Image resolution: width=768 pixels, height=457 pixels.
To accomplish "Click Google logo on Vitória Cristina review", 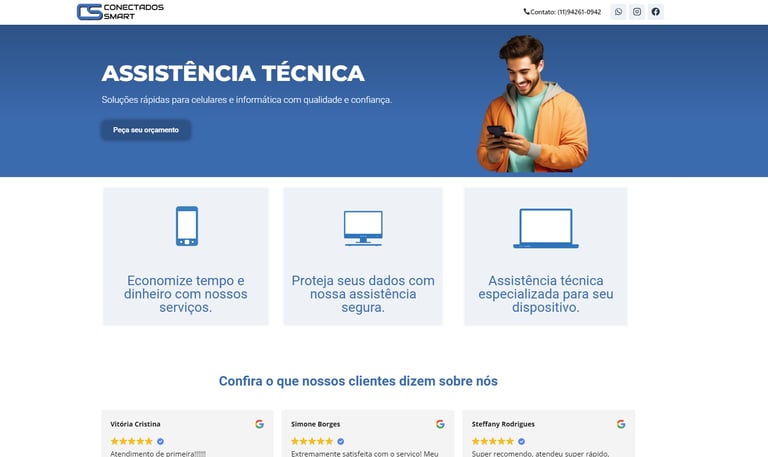I will (x=260, y=424).
